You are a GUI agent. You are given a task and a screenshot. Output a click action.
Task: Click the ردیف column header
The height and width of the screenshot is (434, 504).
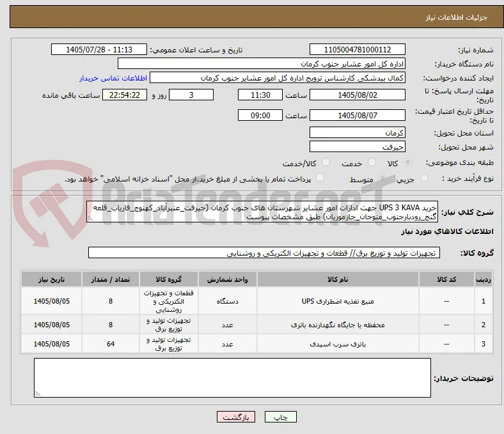click(484, 279)
